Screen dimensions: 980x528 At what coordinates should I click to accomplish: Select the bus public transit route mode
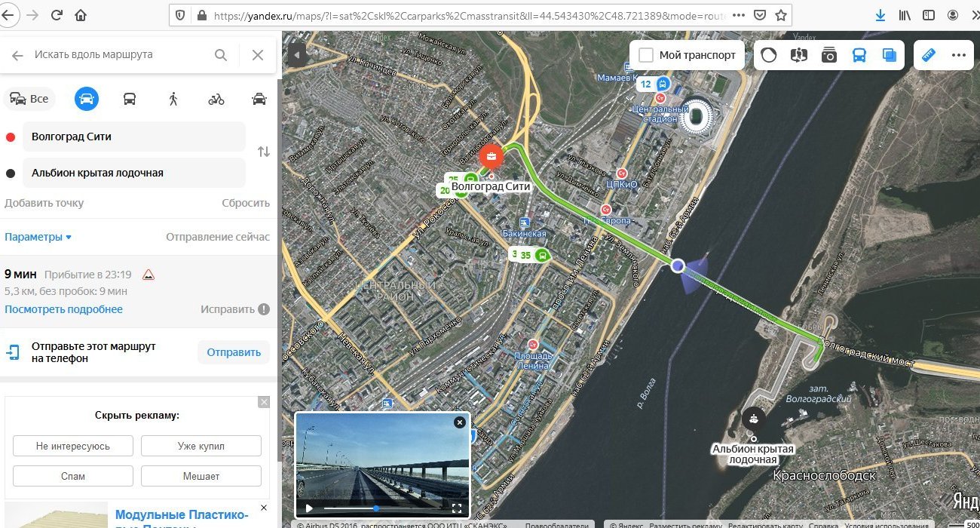[x=130, y=99]
